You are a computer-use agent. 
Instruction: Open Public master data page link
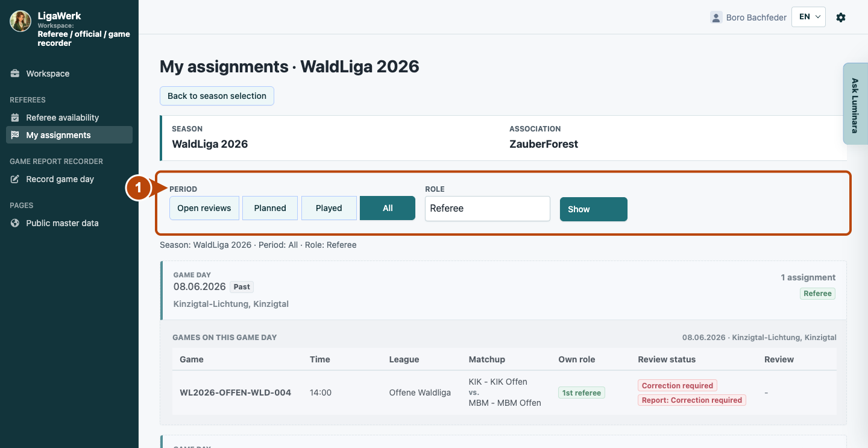pos(69,223)
